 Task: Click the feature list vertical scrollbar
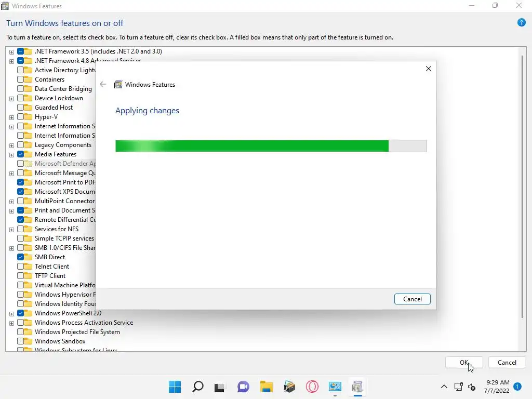coord(522,187)
